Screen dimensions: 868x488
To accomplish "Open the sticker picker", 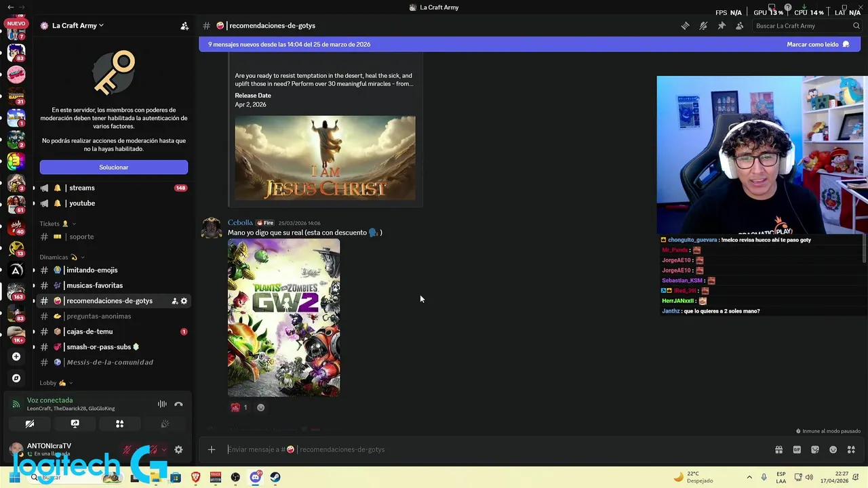I will [x=815, y=449].
